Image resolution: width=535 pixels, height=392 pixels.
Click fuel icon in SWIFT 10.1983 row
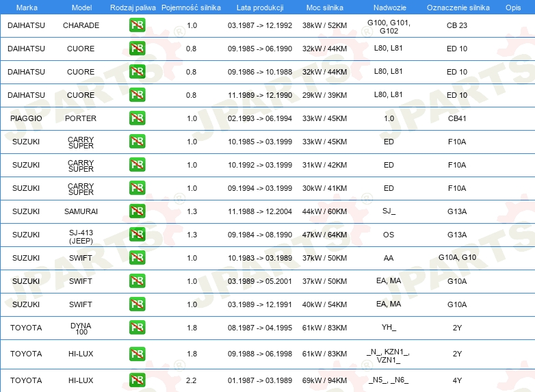point(137,257)
